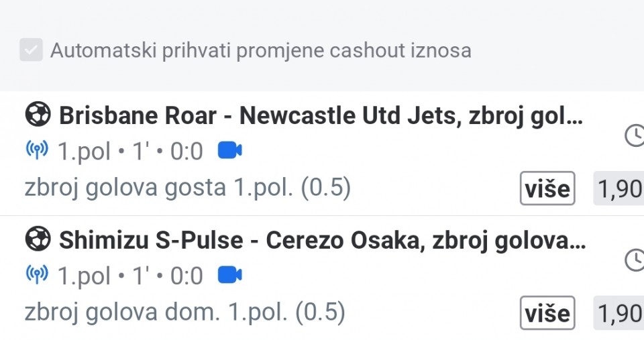This screenshot has width=644, height=340.
Task: Click clock icon on Brisbane Roar row
Action: [x=633, y=136]
